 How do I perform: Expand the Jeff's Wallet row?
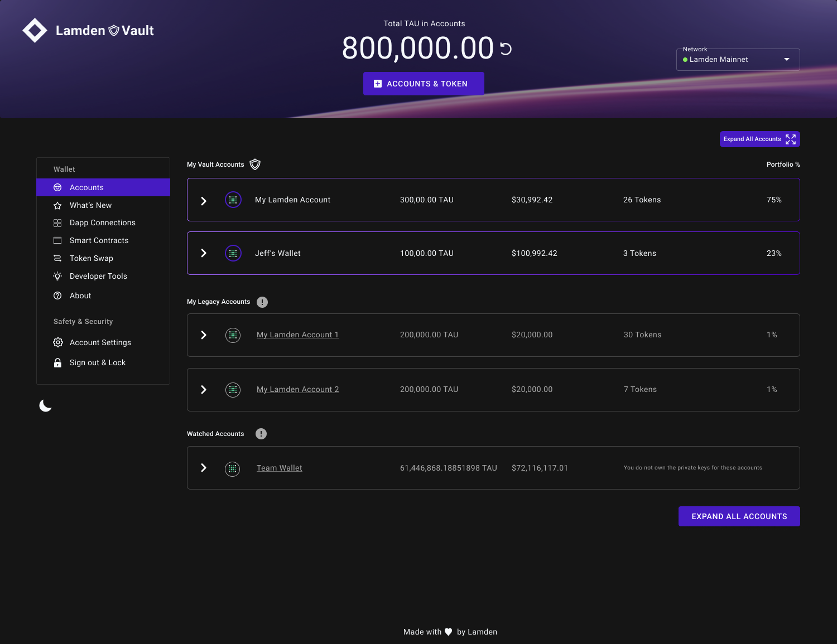point(204,253)
